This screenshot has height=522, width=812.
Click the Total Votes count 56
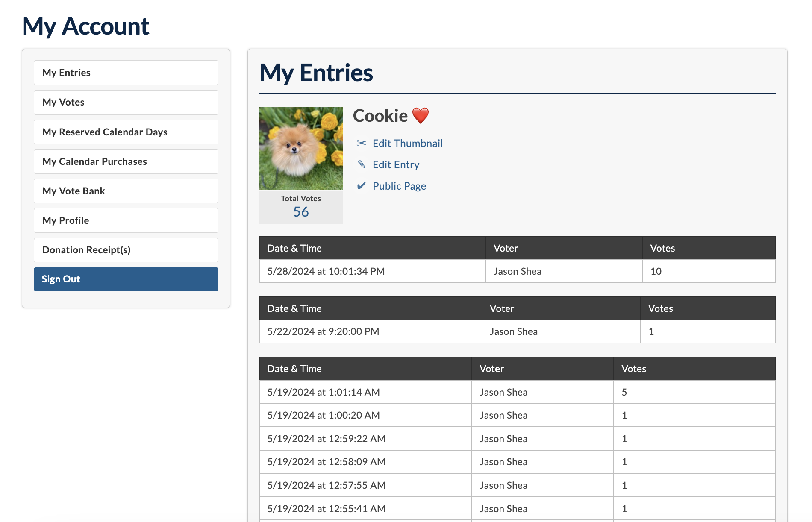coord(301,212)
